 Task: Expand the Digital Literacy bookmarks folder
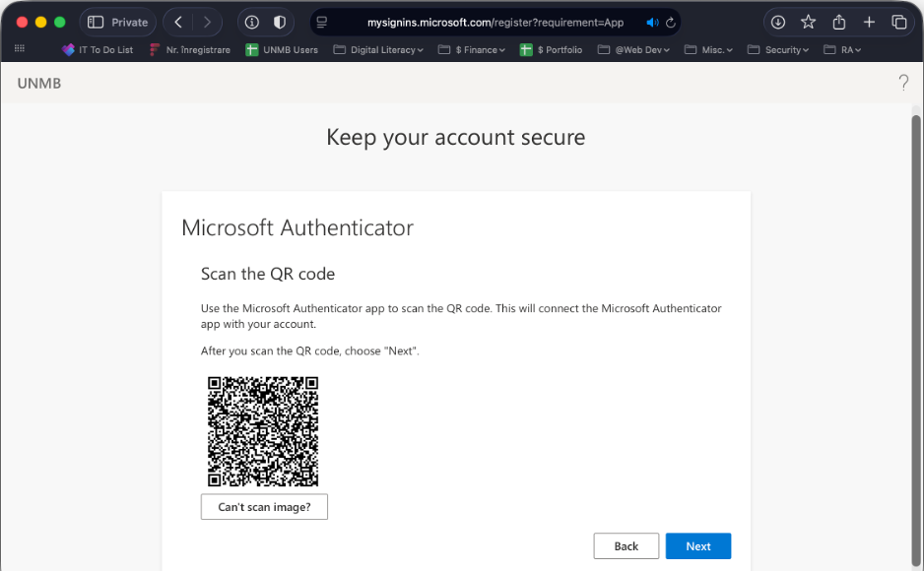tap(379, 49)
